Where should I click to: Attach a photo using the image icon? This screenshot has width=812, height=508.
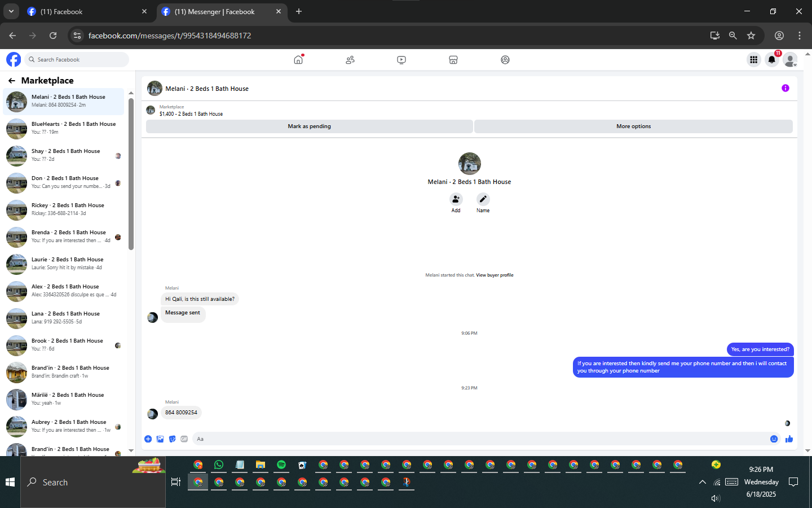[160, 439]
